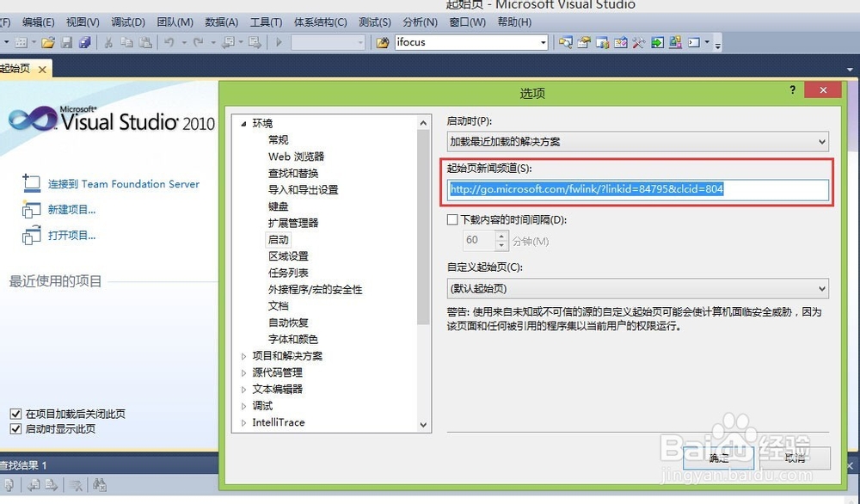Click the help question mark in Options dialog
Viewport: 860px width, 504px height.
pos(793,89)
